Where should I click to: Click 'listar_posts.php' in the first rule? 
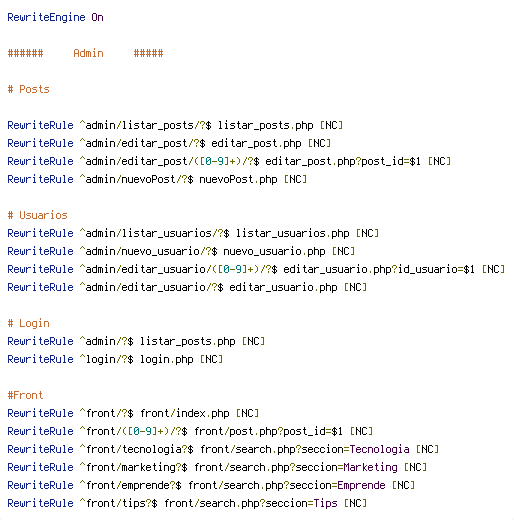click(x=266, y=125)
